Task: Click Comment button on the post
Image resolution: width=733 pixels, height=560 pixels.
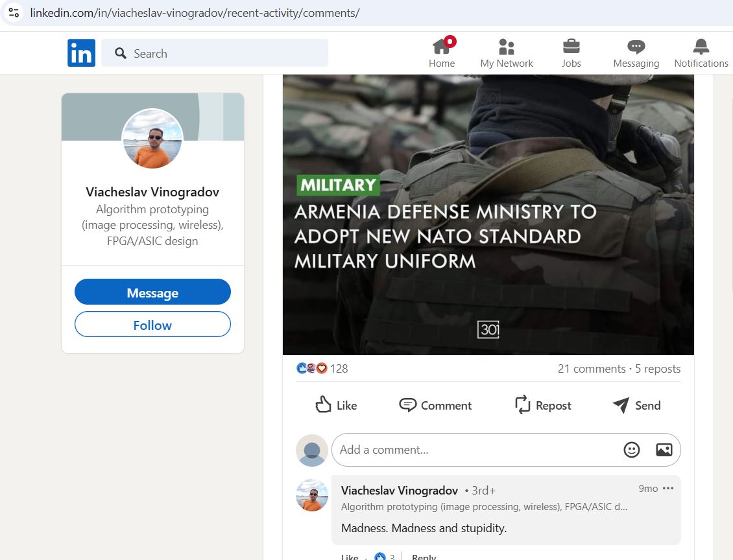Action: point(435,405)
